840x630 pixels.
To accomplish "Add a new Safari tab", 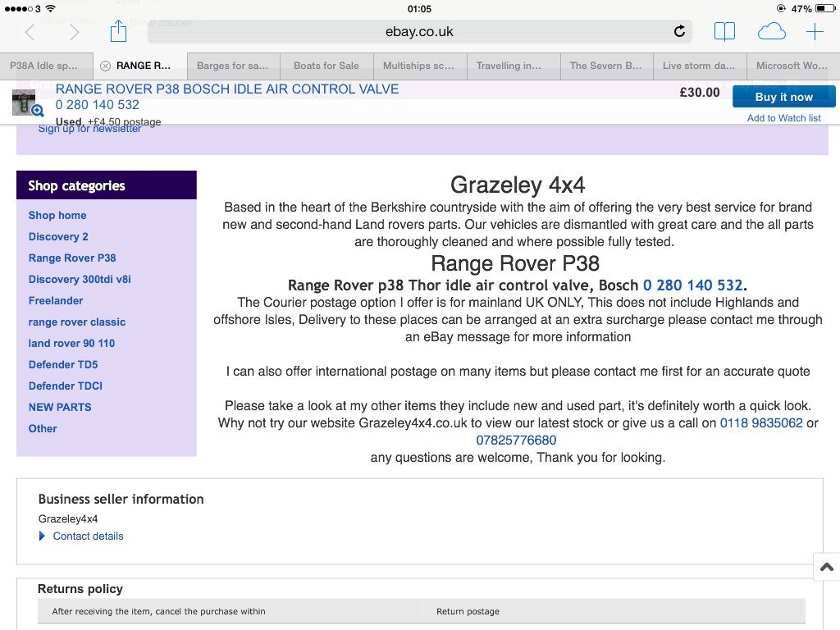I will pos(815,32).
